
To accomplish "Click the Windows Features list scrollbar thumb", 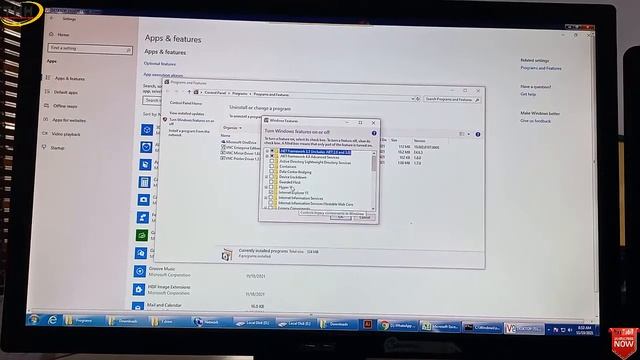I will coord(373,163).
